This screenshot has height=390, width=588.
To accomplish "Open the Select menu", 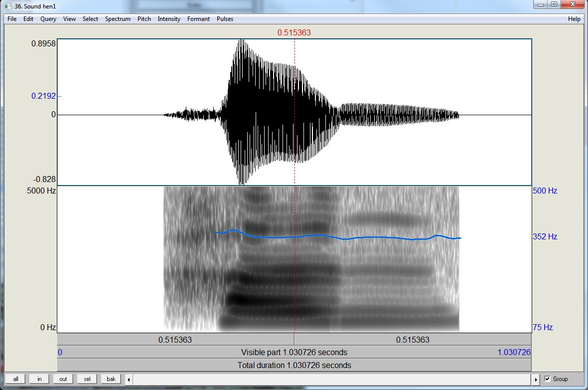I will point(90,19).
